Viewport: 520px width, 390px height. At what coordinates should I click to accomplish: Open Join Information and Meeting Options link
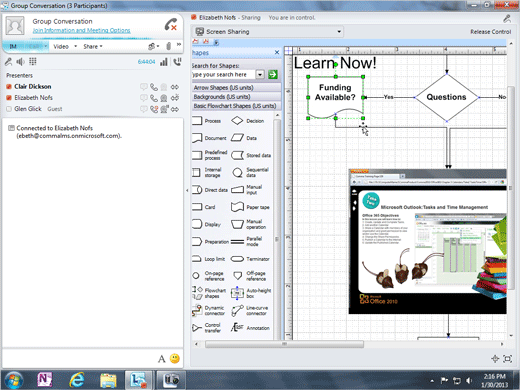[x=81, y=30]
